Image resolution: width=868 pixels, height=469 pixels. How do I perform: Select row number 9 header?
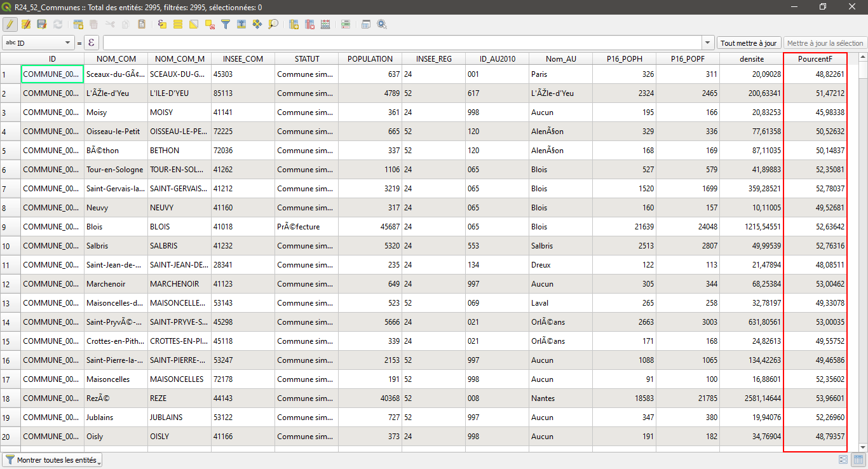click(x=10, y=227)
